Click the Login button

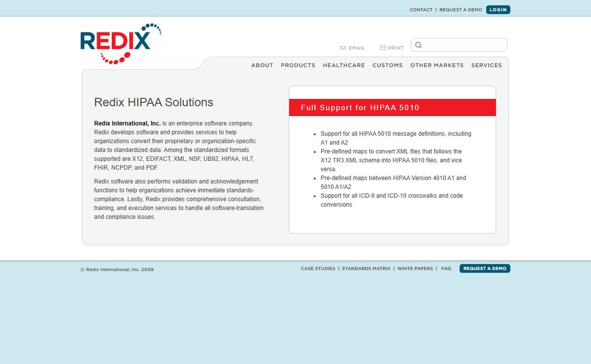pos(498,10)
